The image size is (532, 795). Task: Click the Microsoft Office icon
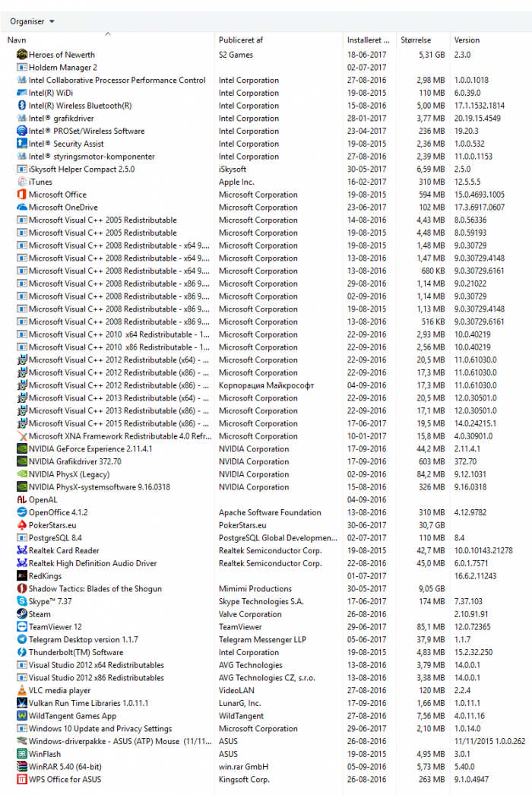[22, 194]
